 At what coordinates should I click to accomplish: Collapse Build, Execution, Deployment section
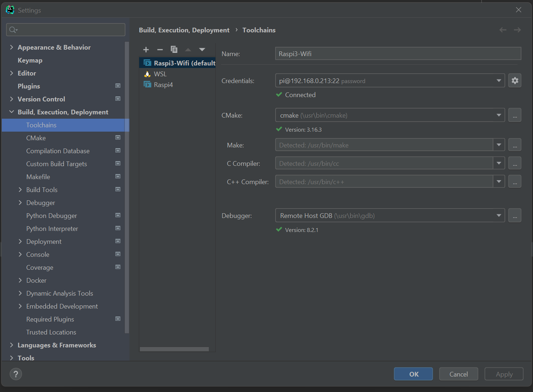12,112
